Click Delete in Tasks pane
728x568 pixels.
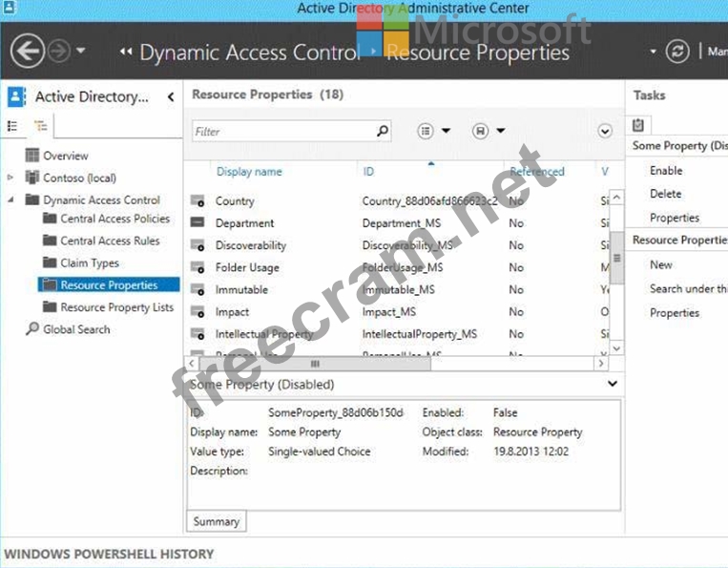pos(666,194)
